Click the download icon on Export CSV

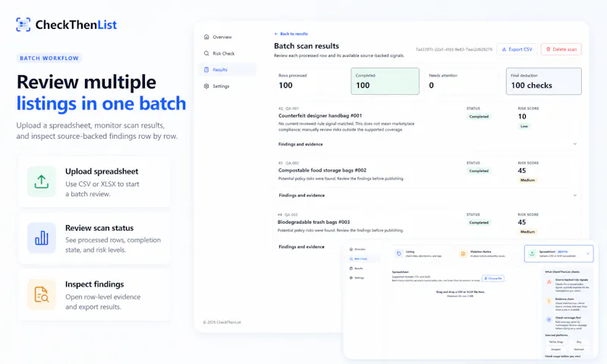coord(504,49)
